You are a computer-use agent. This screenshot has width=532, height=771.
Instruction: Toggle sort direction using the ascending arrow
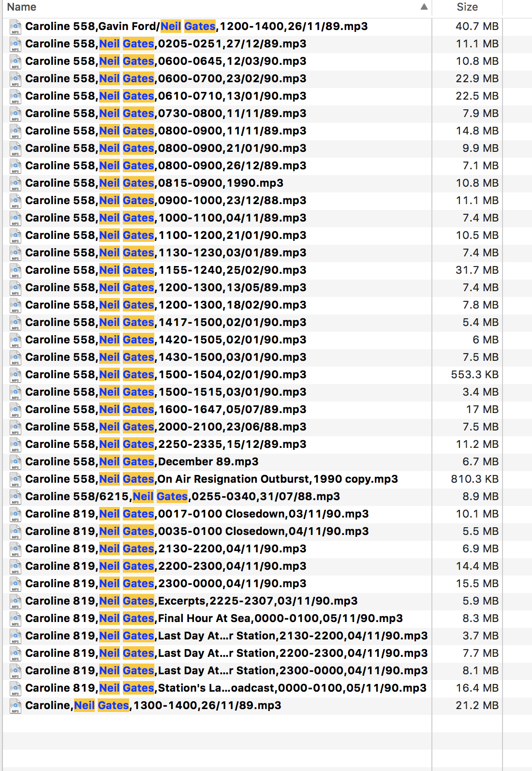point(424,7)
